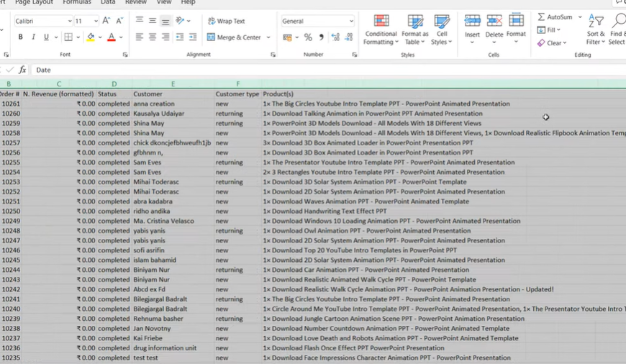
Task: Open Find & Select menu
Action: point(617,29)
